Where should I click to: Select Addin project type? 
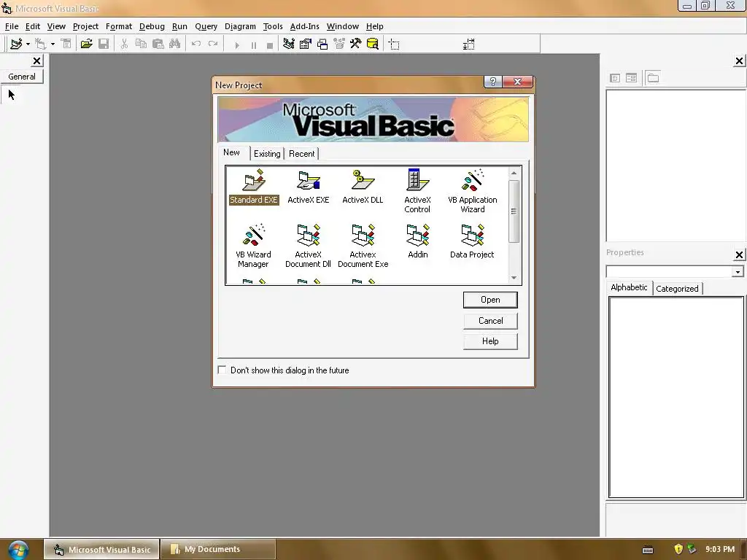click(418, 241)
